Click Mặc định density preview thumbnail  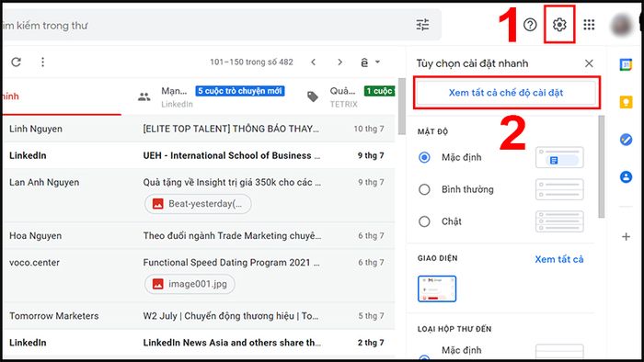559,157
